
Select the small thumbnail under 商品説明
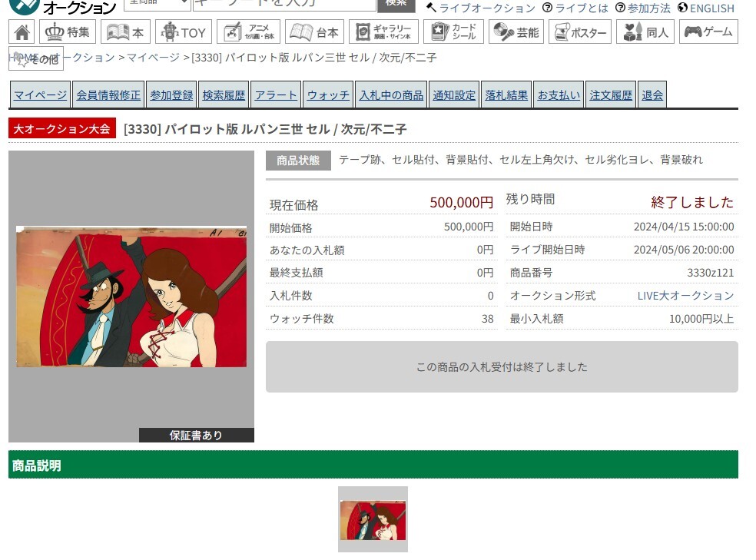(x=373, y=519)
